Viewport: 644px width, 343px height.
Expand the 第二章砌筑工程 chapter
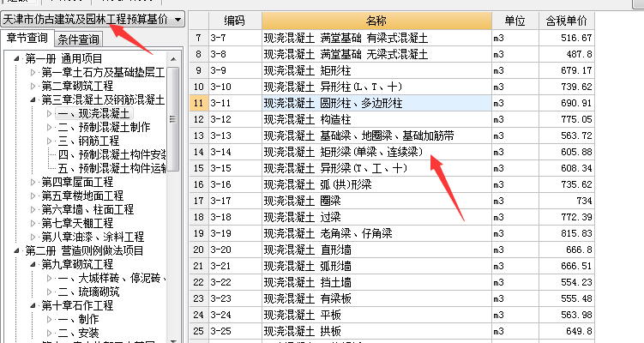tap(33, 87)
